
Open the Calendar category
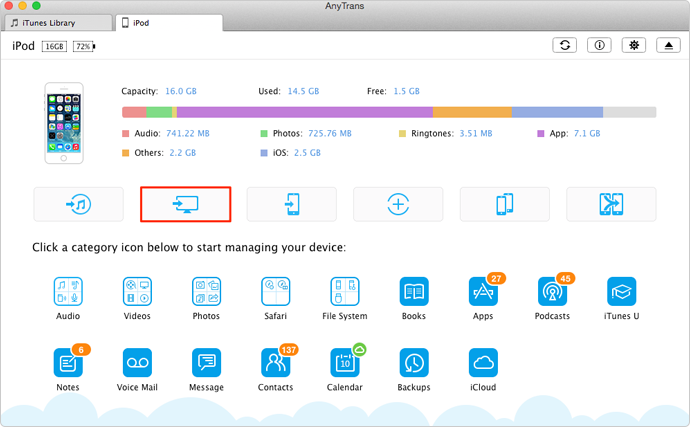345,370
